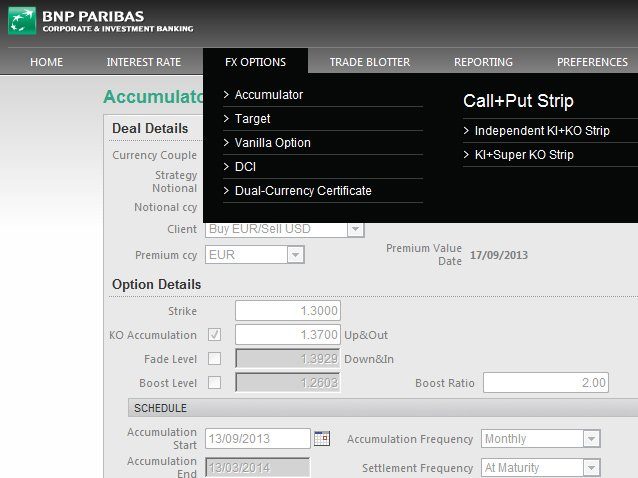Viewport: 638px width, 478px height.
Task: Go to the TRADE BLOTTER tab
Action: pyautogui.click(x=369, y=62)
